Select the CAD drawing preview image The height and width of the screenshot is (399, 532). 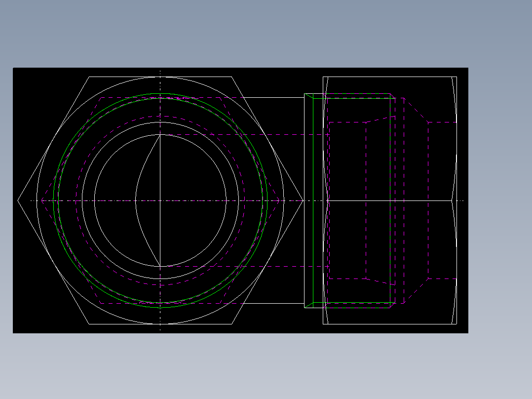click(240, 200)
